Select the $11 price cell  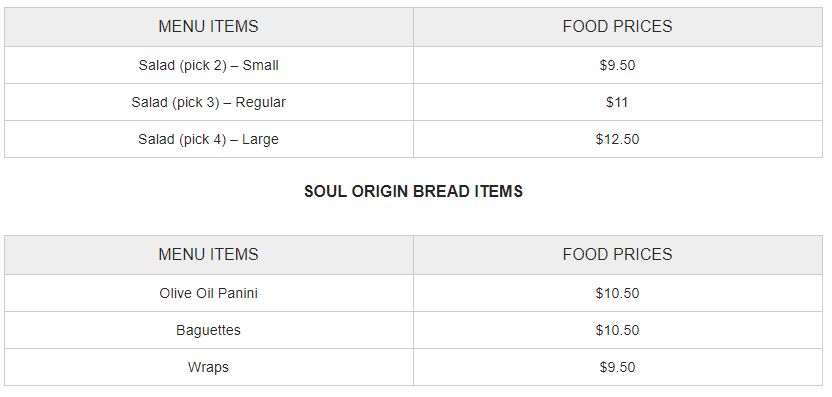point(618,102)
